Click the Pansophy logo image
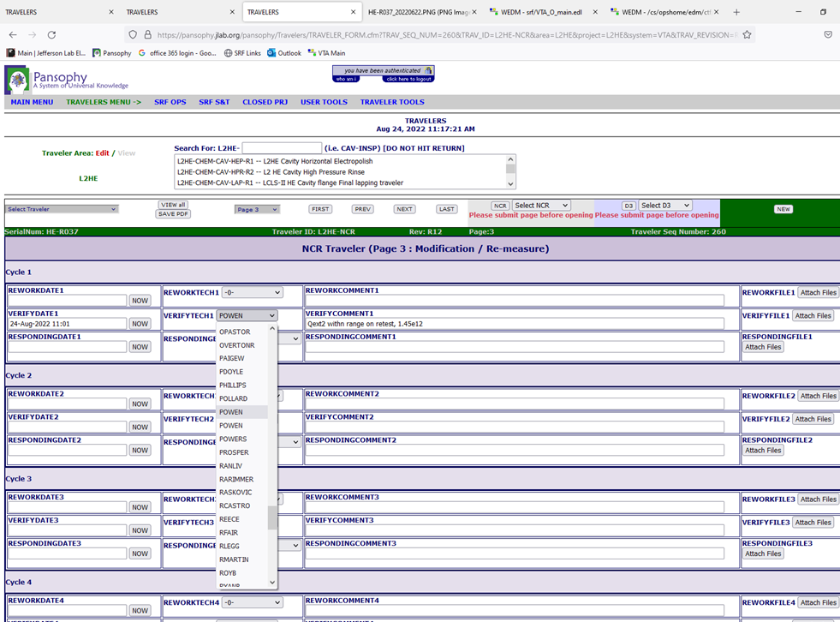This screenshot has width=840, height=622. (x=17, y=81)
